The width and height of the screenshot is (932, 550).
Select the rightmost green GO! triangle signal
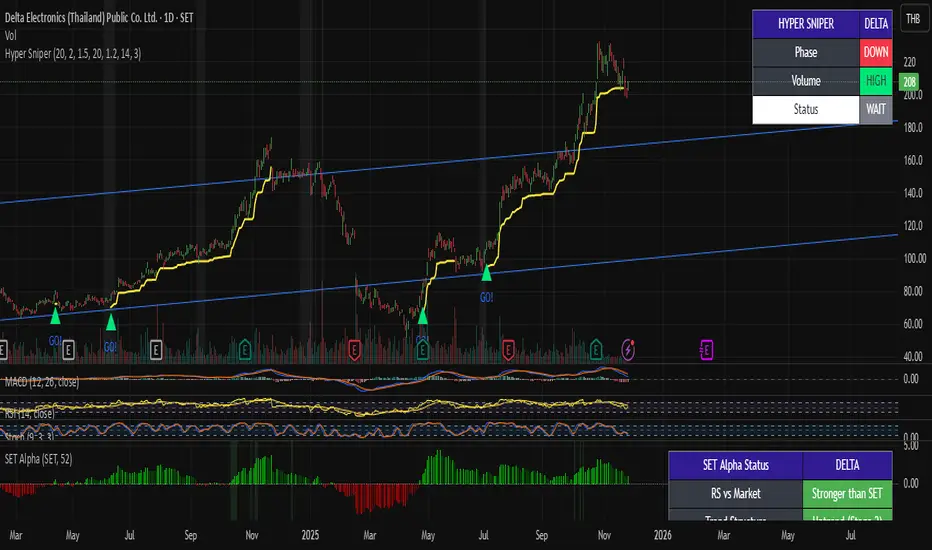(x=487, y=271)
